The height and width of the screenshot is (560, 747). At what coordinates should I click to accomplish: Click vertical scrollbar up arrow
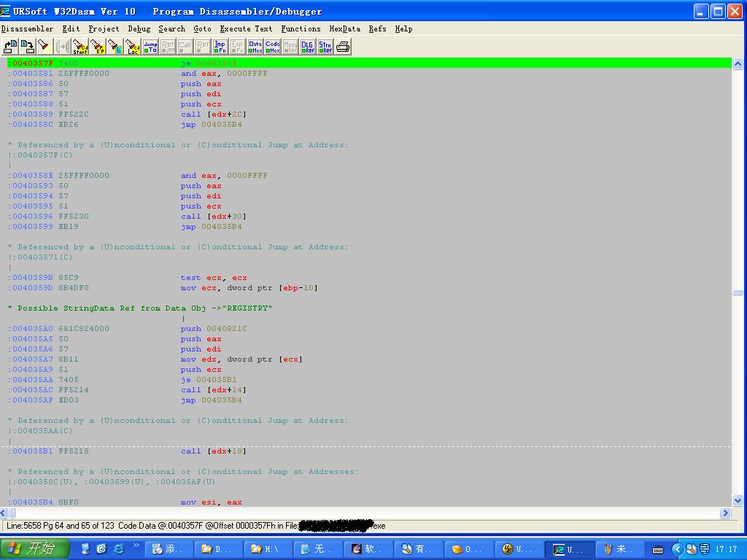[x=738, y=64]
